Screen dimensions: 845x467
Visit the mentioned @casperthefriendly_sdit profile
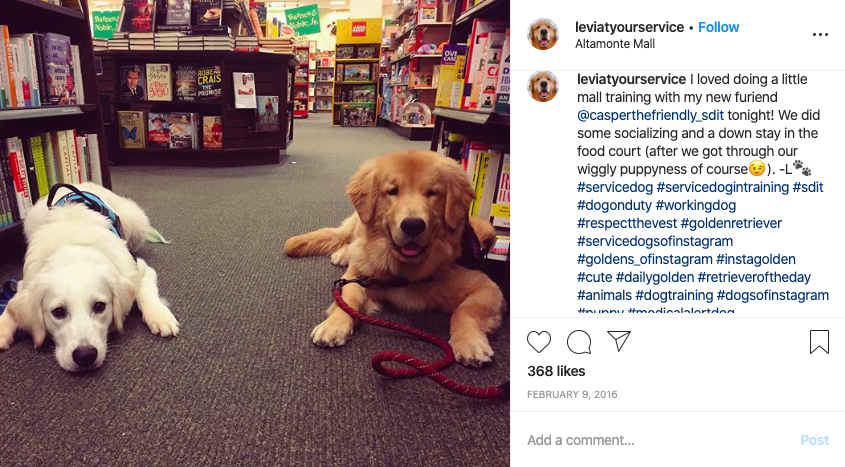tap(650, 115)
